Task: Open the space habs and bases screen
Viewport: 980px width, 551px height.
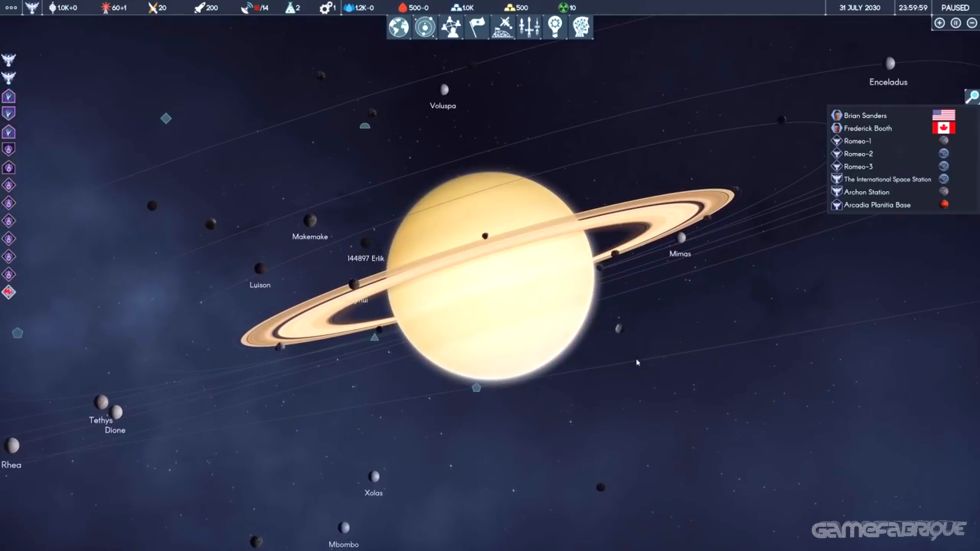Action: (503, 27)
